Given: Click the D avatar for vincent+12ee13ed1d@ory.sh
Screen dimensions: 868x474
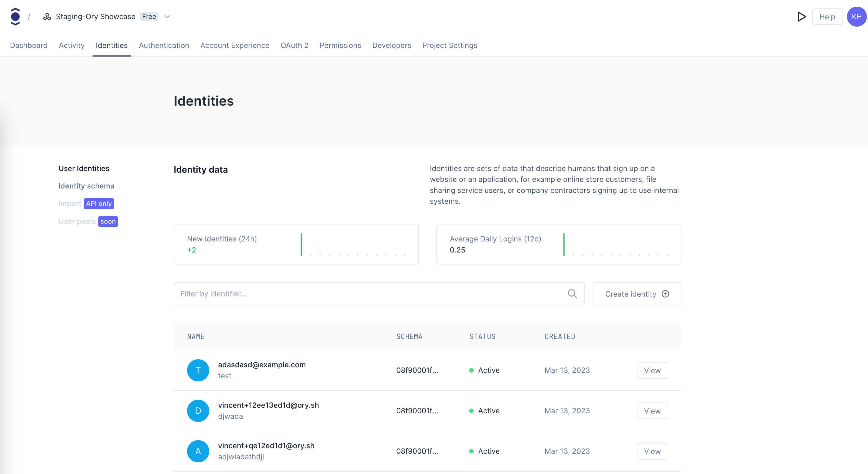Looking at the screenshot, I should point(198,411).
